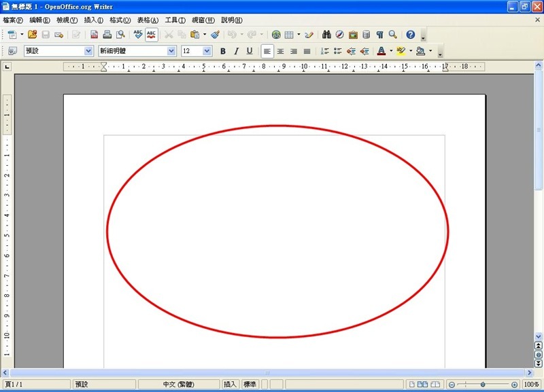The height and width of the screenshot is (392, 544).
Task: Click the Save document icon
Action: point(46,35)
